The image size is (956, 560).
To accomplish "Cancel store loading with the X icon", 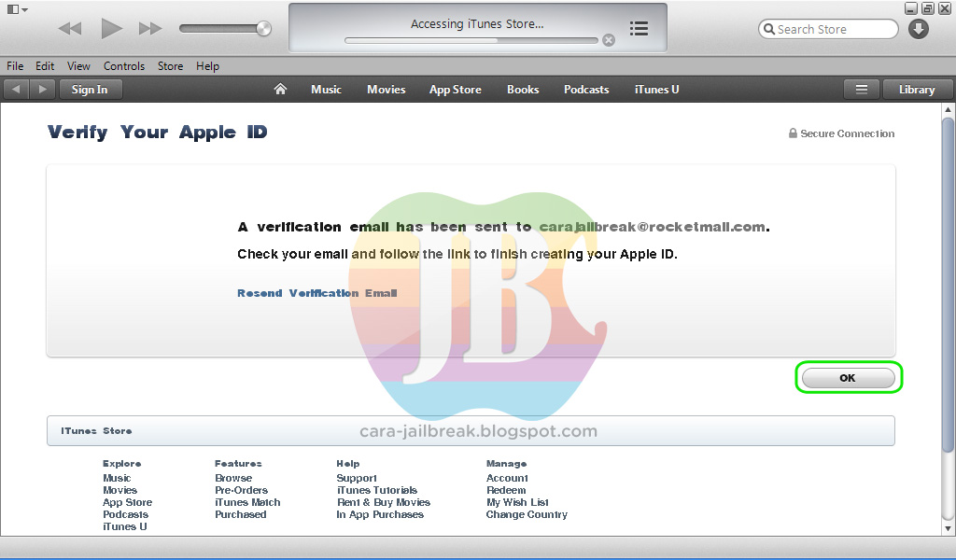I will pos(609,40).
